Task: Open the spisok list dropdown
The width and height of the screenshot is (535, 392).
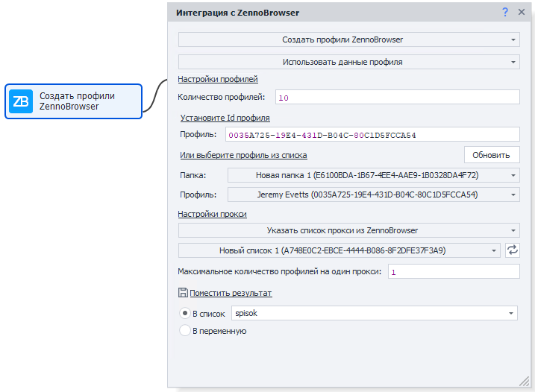Action: coord(375,314)
